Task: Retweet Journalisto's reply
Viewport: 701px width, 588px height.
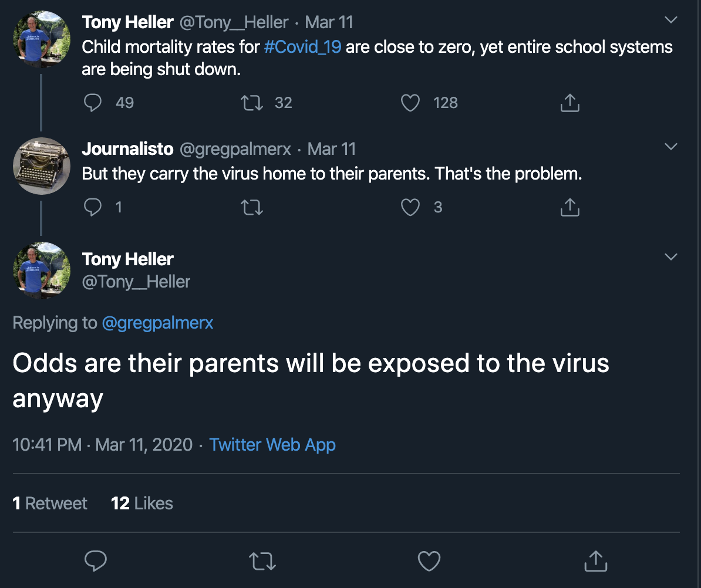Action: click(x=252, y=207)
